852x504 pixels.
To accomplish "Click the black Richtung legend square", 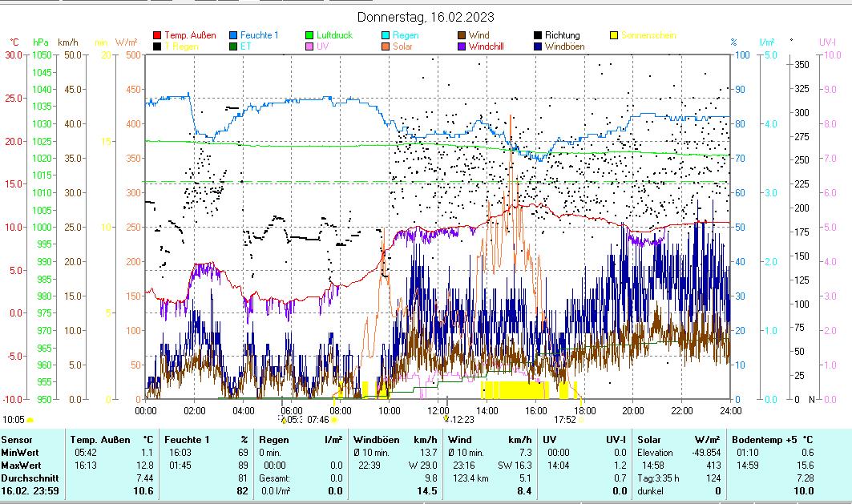I will click(538, 35).
